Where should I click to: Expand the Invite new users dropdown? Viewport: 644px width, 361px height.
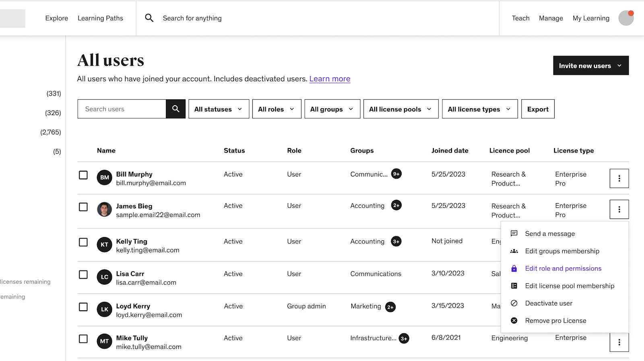click(590, 66)
